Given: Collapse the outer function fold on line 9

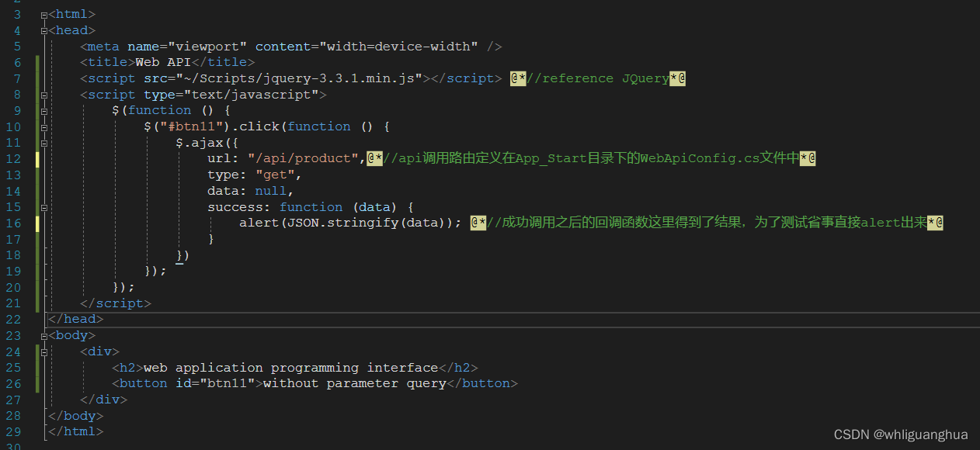Looking at the screenshot, I should point(44,109).
